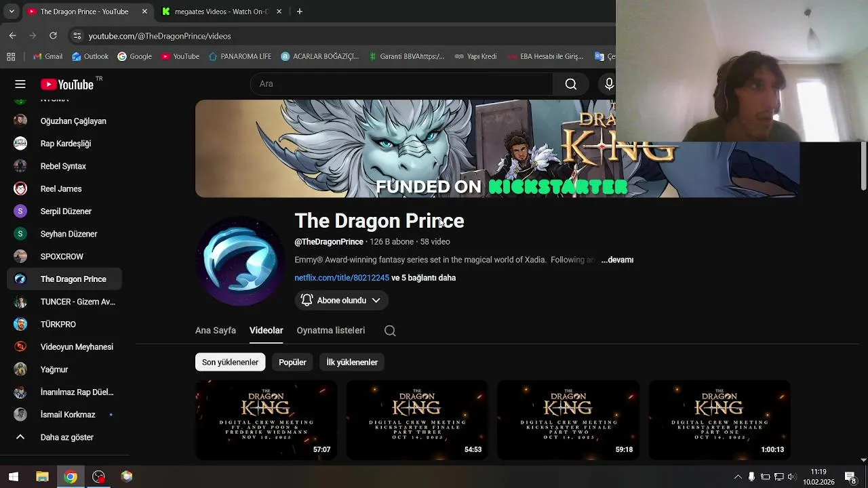868x488 pixels.
Task: Open File Explorer from taskbar
Action: 42,476
